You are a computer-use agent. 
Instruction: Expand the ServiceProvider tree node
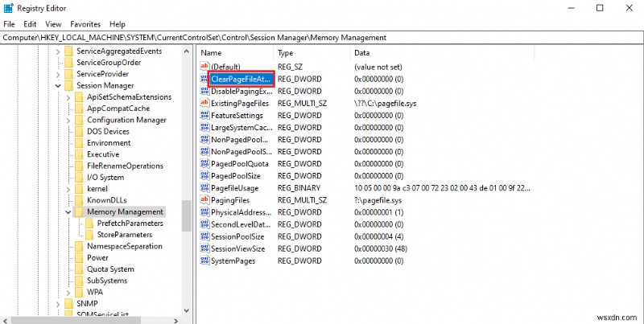coord(58,74)
